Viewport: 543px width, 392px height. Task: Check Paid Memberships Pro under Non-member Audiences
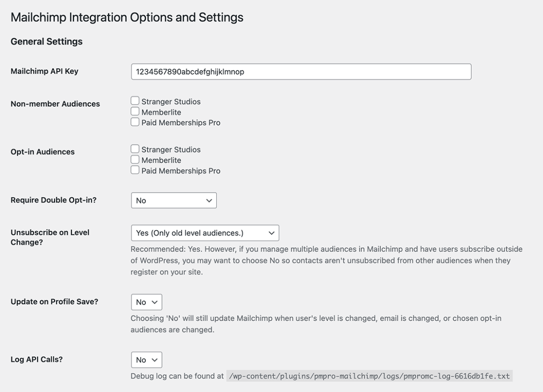[x=135, y=122]
